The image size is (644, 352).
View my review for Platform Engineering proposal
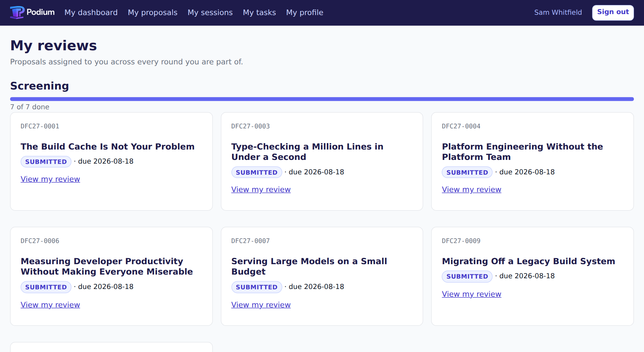[471, 189]
